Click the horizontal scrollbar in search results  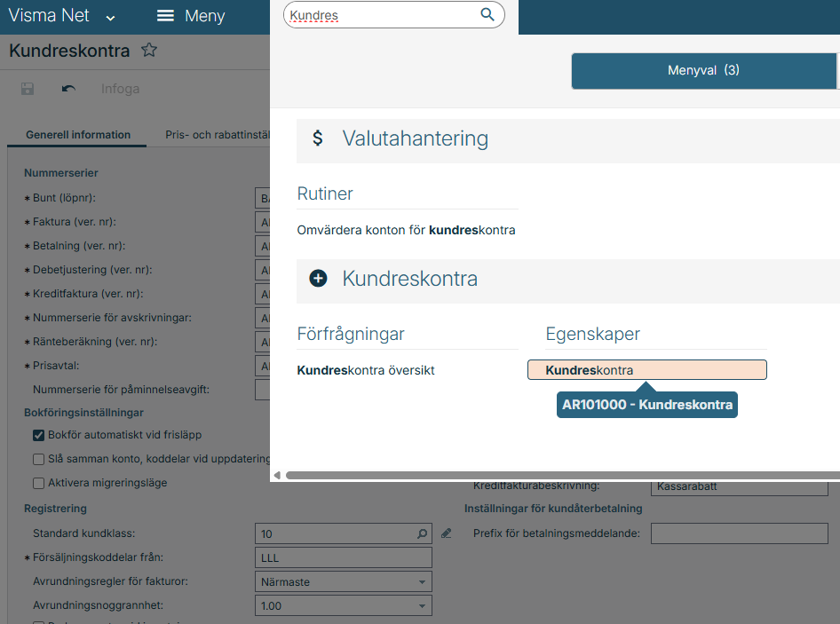point(562,475)
